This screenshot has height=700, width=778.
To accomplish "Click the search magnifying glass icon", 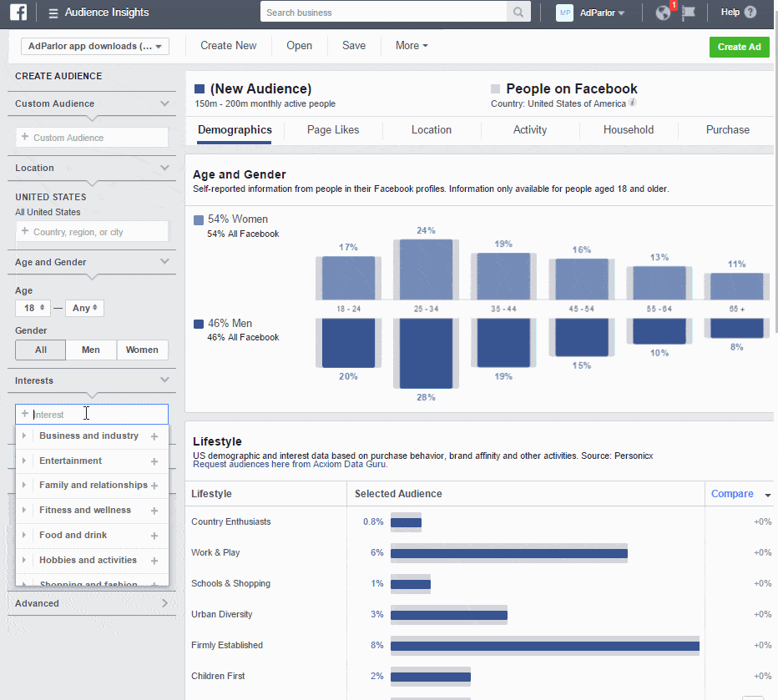I will 517,12.
